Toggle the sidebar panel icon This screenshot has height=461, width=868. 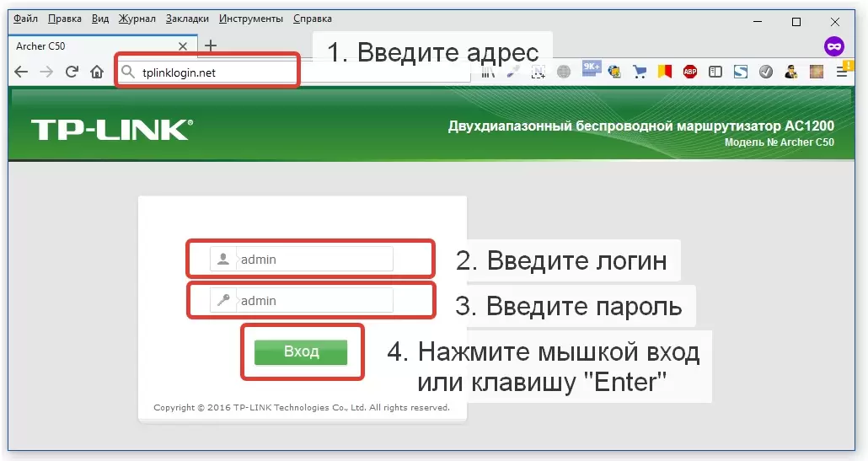715,72
